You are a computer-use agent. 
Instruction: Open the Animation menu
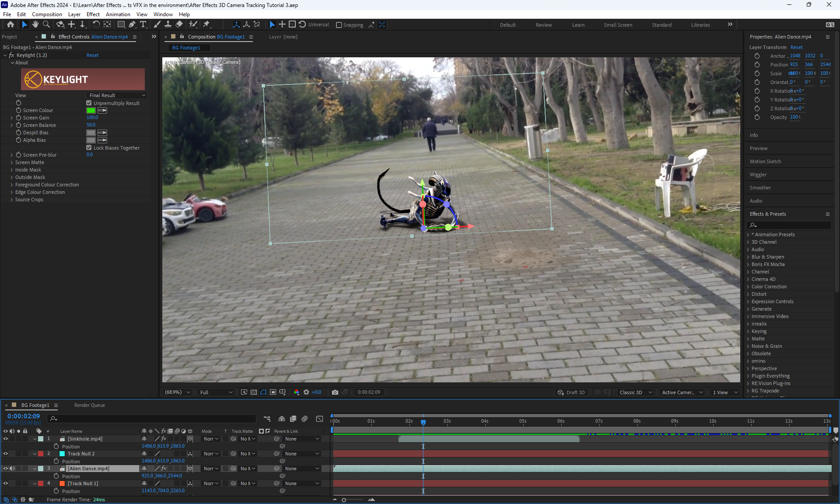[x=118, y=14]
